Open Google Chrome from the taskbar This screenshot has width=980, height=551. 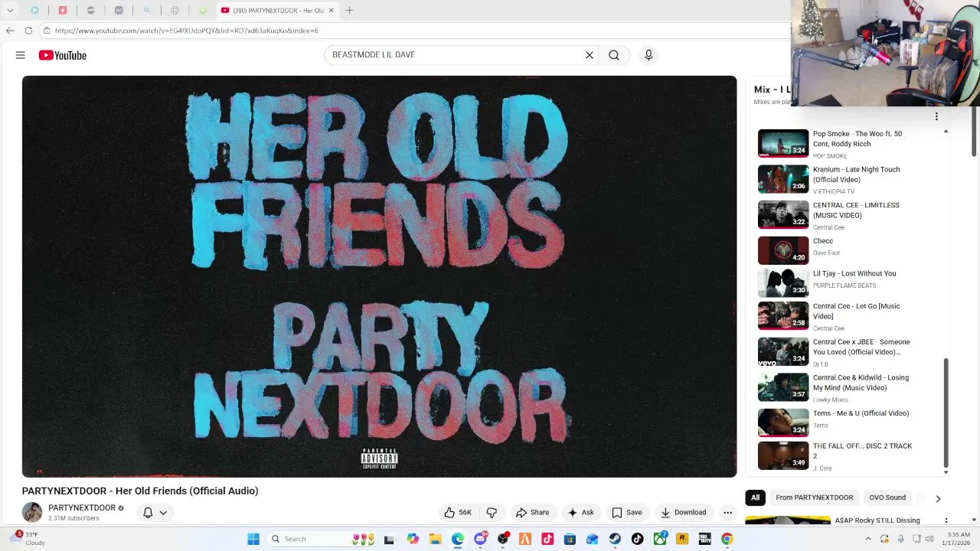(x=727, y=539)
